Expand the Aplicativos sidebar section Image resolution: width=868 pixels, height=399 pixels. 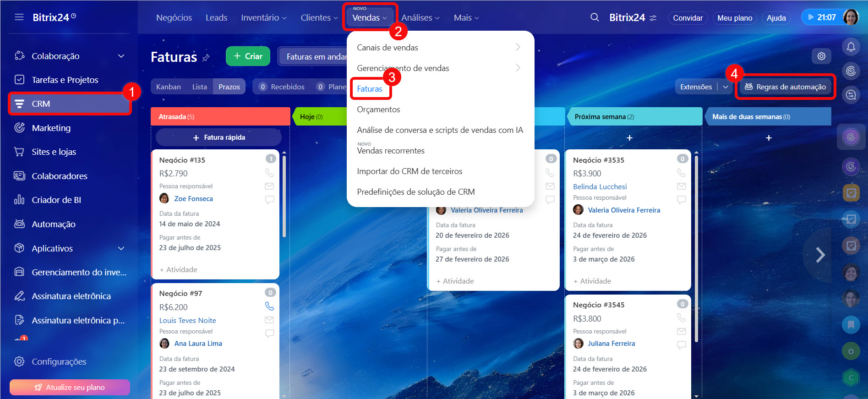point(121,248)
